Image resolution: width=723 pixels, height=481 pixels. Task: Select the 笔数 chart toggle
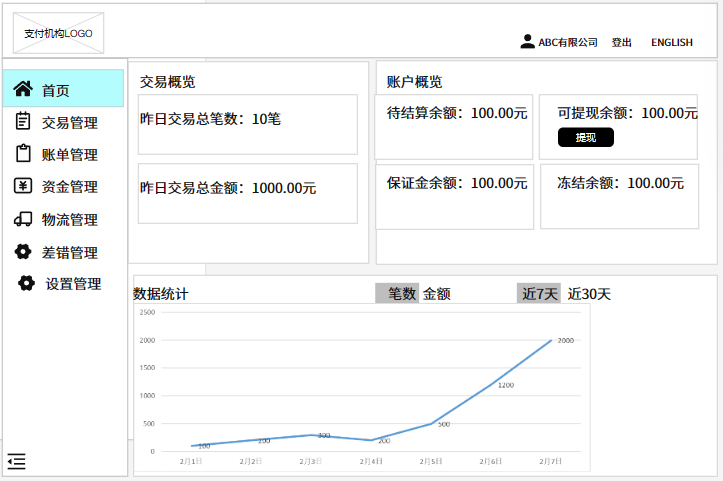tap(397, 293)
